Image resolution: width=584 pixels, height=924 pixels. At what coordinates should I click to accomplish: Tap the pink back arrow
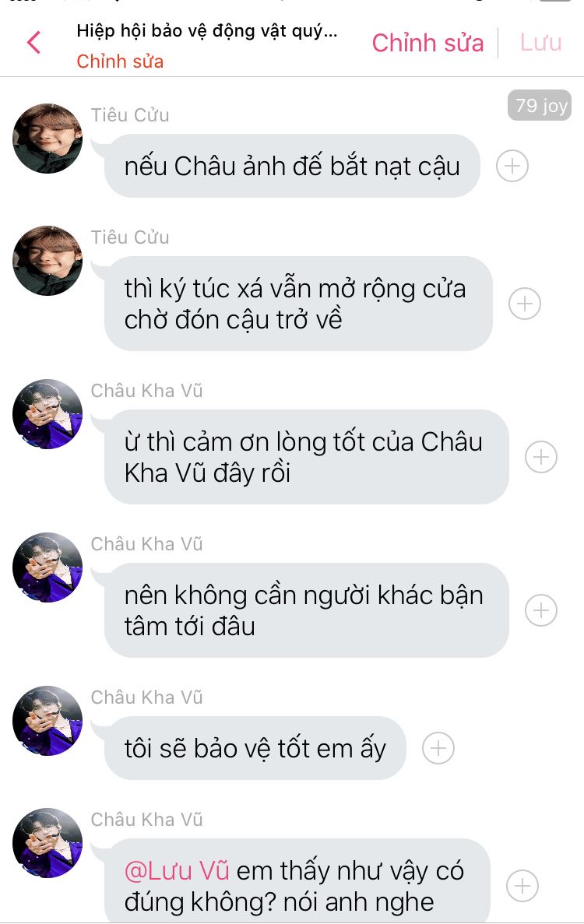tap(33, 43)
